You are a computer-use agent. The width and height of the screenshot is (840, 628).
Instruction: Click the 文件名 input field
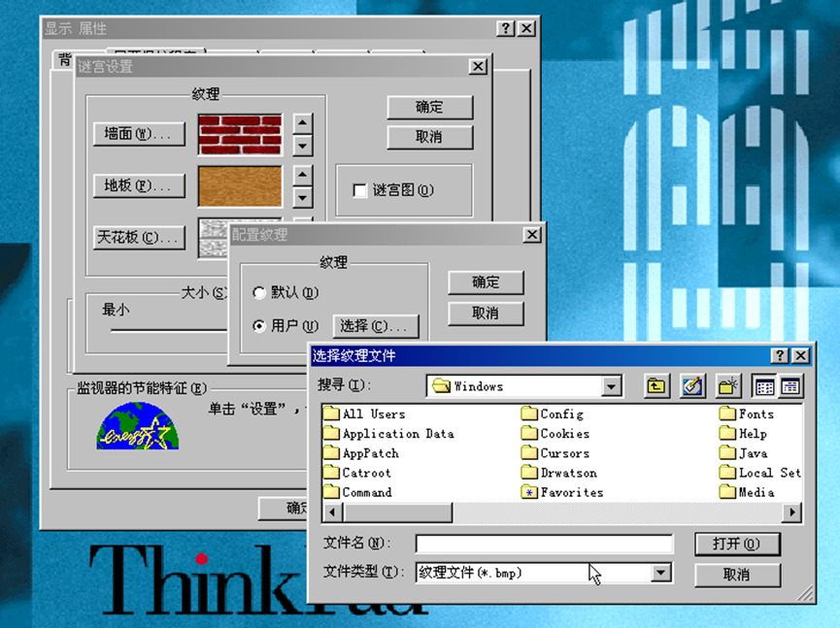544,544
